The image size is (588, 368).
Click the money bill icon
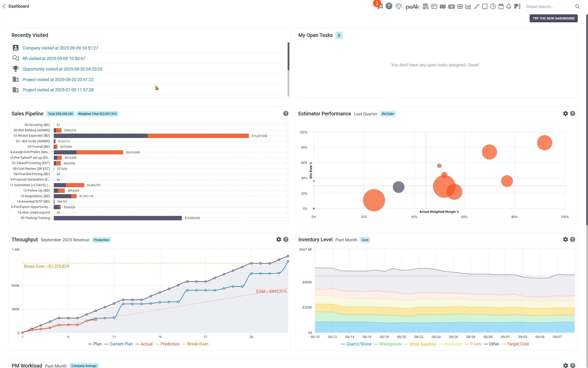click(451, 6)
